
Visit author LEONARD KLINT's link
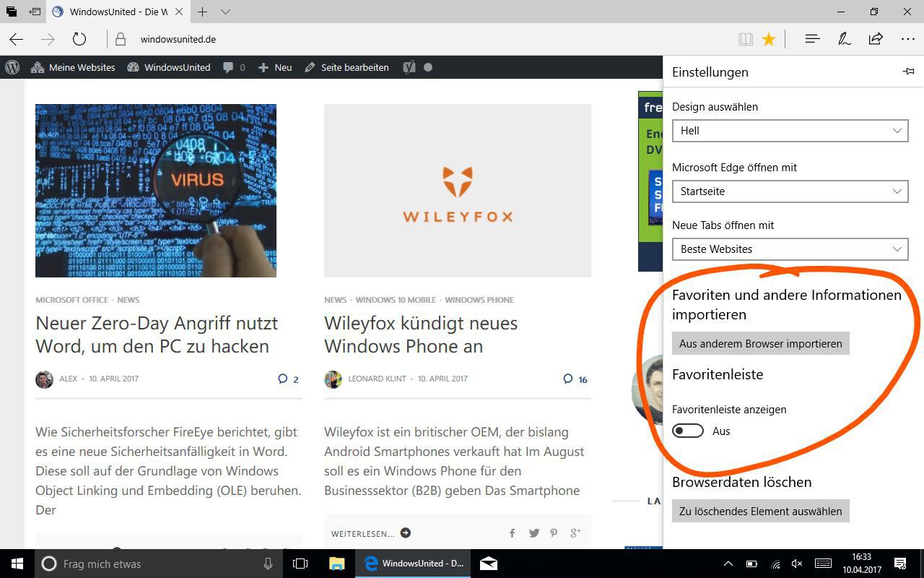377,379
